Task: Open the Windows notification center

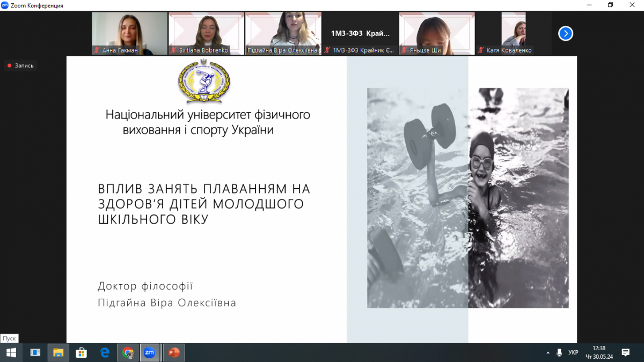Action: pos(625,352)
